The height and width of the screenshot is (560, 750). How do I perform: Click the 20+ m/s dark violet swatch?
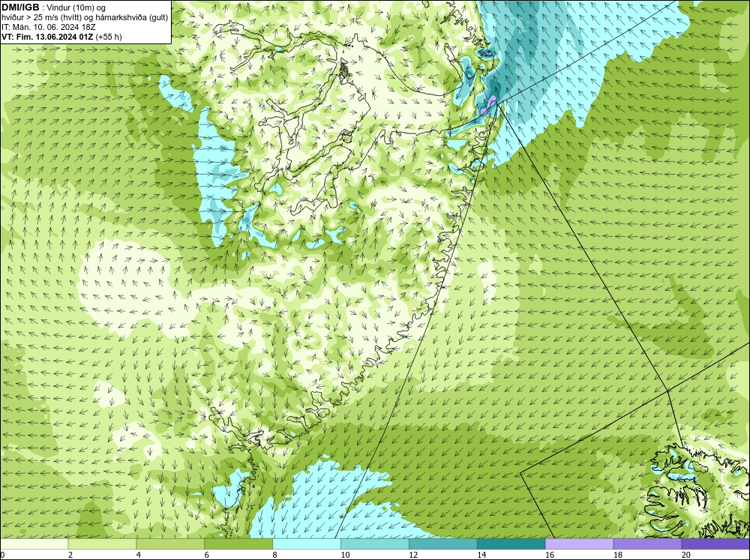(715, 544)
